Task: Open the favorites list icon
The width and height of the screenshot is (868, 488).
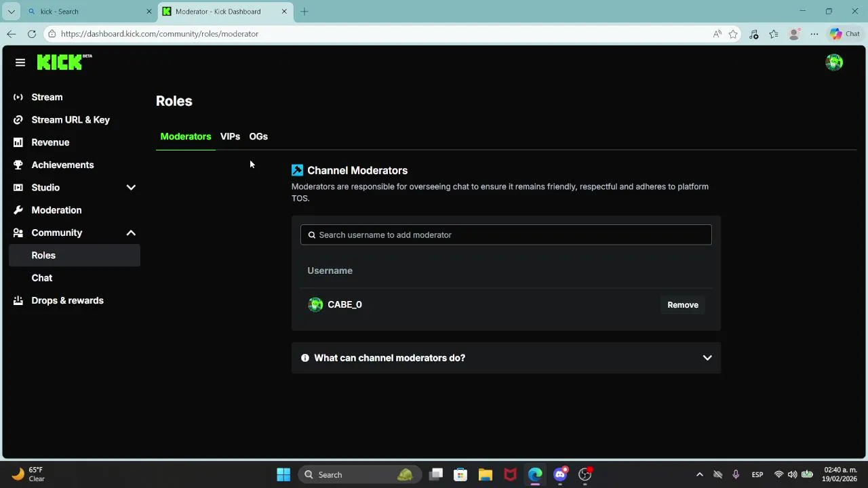Action: (x=774, y=34)
